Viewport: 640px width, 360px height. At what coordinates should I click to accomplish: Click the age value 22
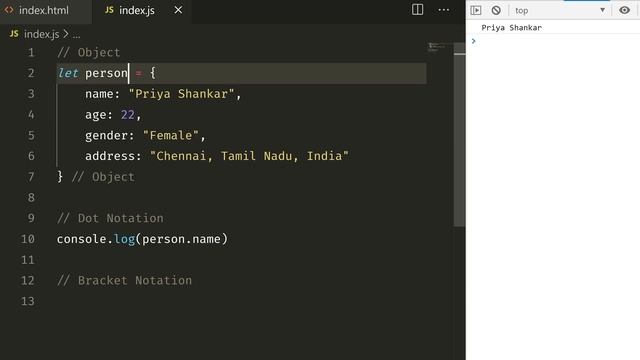pos(128,115)
